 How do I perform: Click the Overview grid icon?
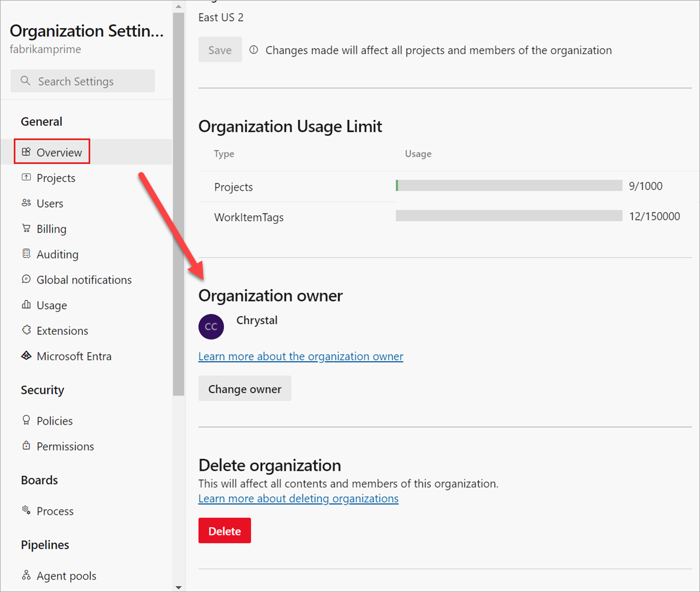tap(26, 152)
